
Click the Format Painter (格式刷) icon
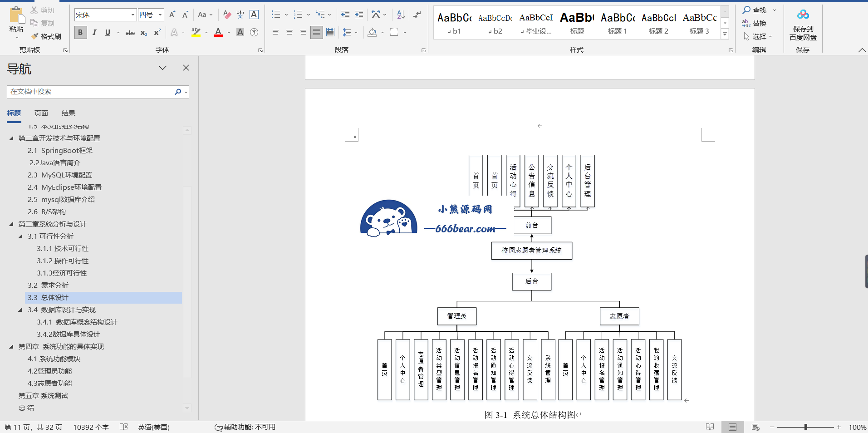[35, 36]
